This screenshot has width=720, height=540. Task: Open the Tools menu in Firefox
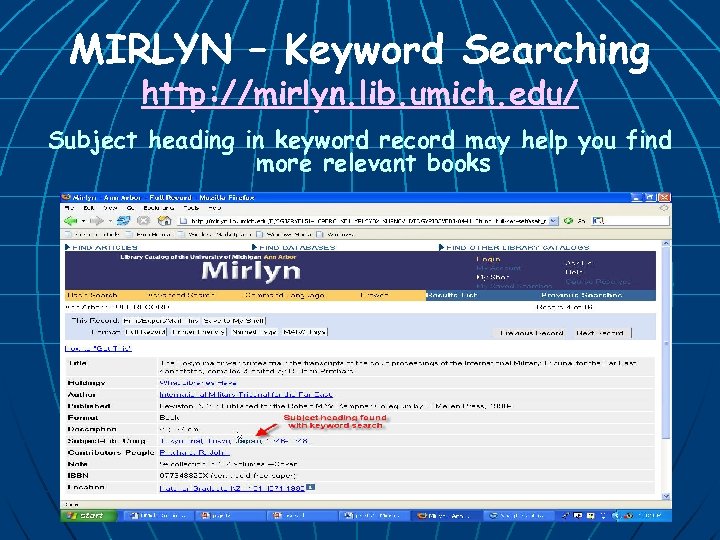(x=191, y=208)
